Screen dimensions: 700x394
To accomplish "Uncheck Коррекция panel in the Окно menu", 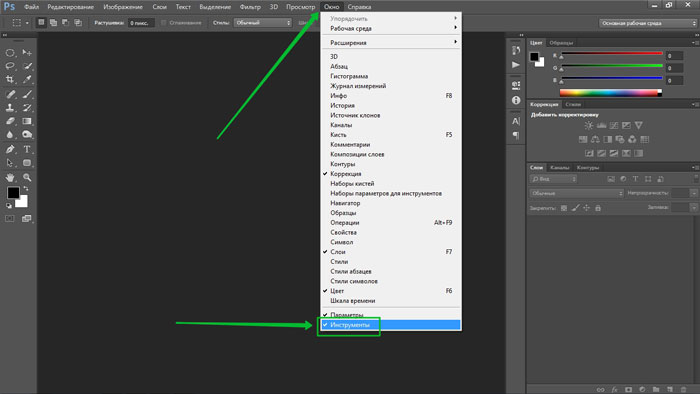I will point(391,174).
